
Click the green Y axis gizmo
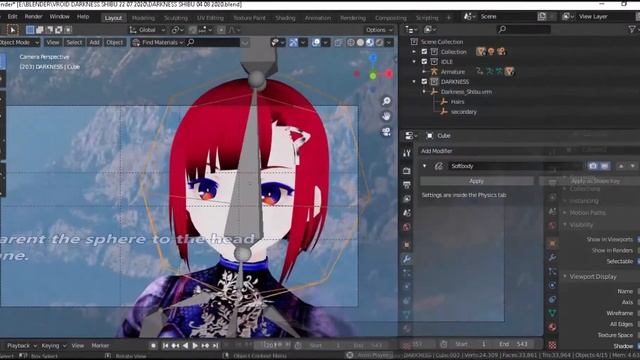tap(373, 76)
